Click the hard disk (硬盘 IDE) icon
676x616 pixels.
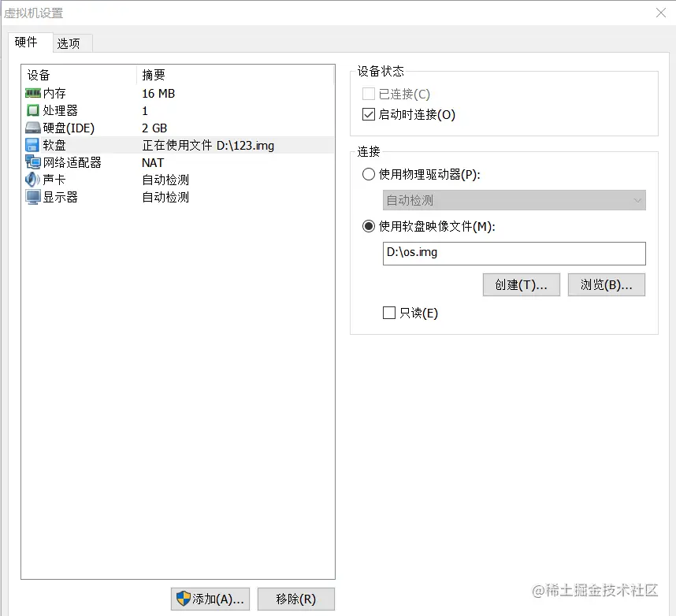[x=33, y=128]
